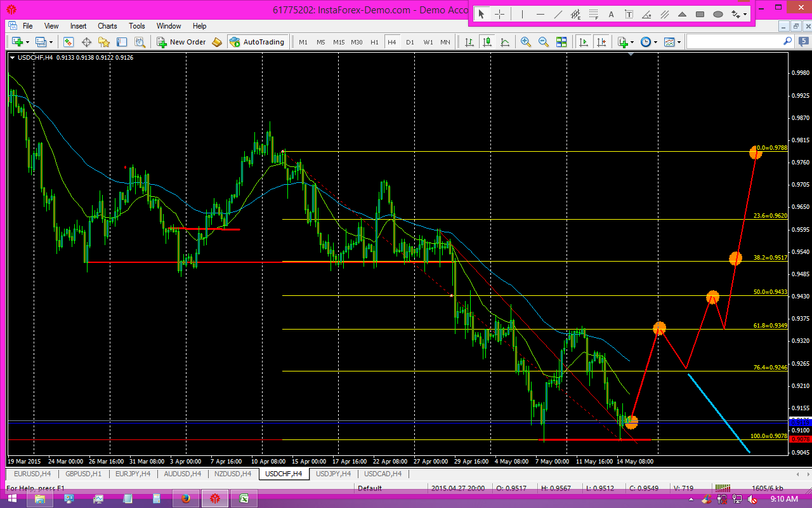Screen dimensions: 812x508
Task: Select the Text label tool
Action: click(x=629, y=13)
